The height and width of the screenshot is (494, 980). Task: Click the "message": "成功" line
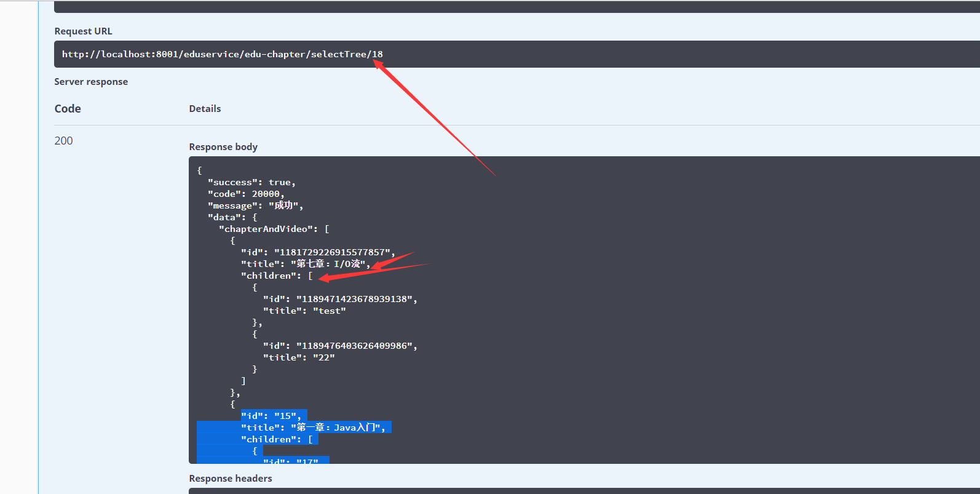click(x=256, y=205)
